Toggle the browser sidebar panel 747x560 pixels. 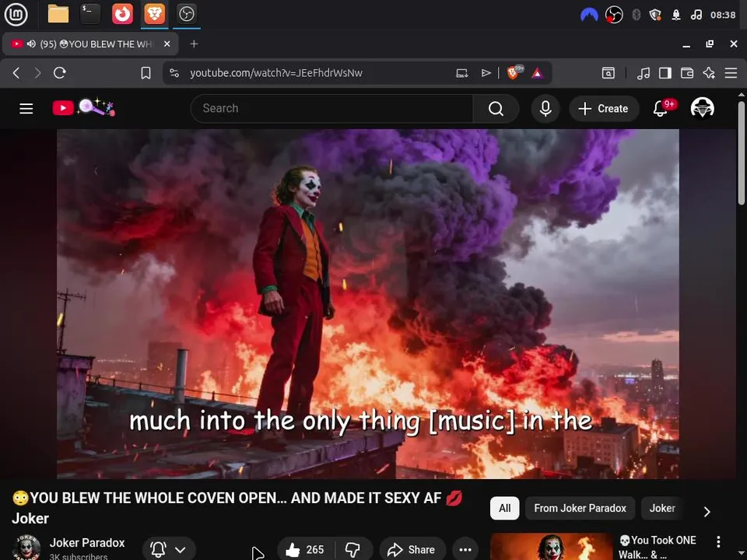pos(665,73)
